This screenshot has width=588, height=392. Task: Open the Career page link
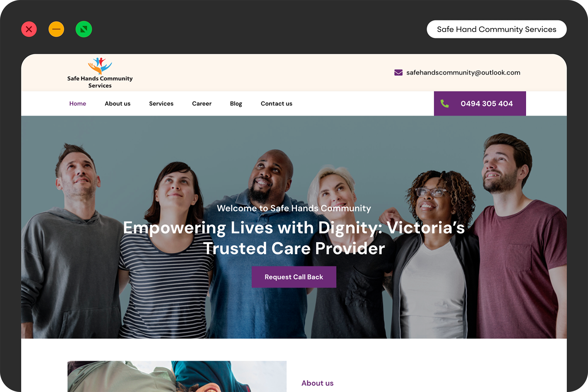(202, 104)
